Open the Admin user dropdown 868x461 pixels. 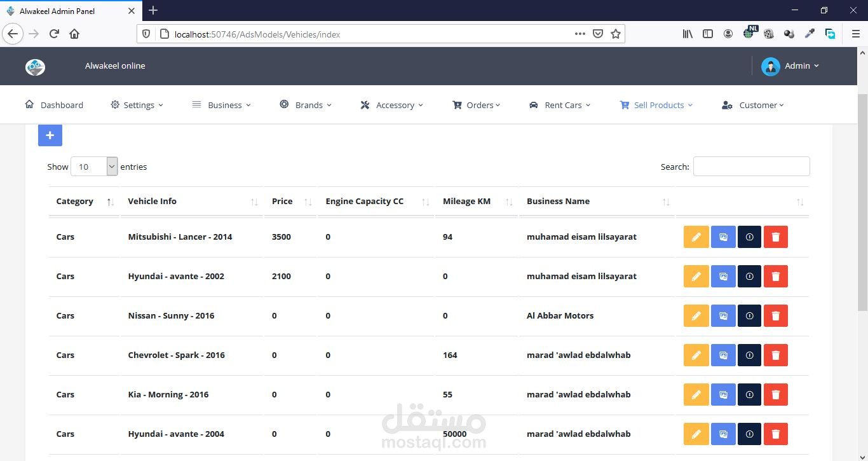790,66
